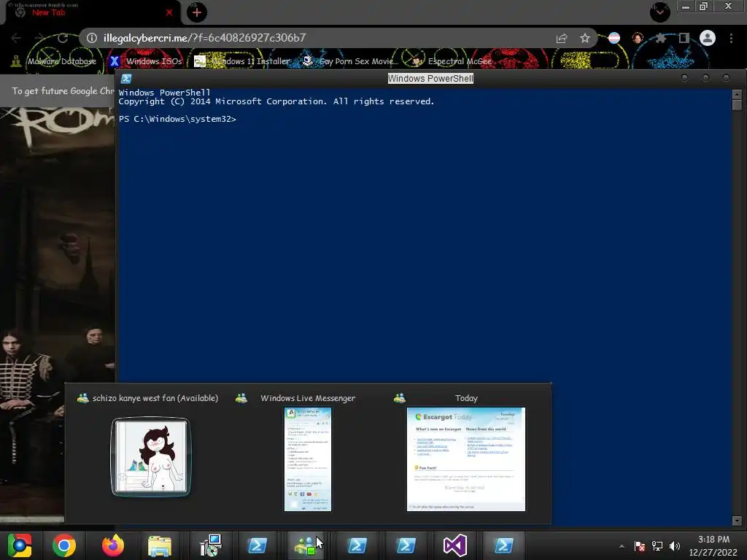Bookmark this page with the star icon

point(584,38)
